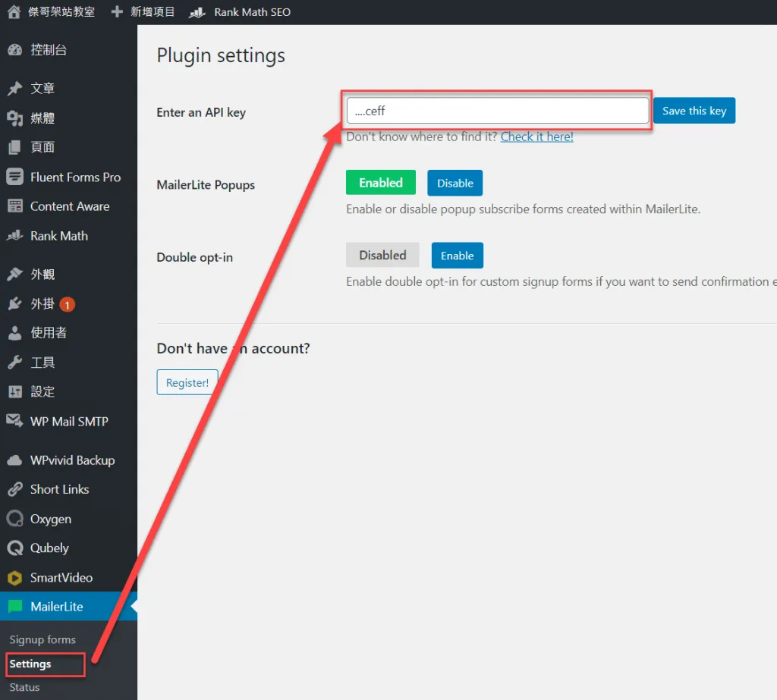777x700 pixels.
Task: Open the Status submenu item
Action: click(24, 687)
